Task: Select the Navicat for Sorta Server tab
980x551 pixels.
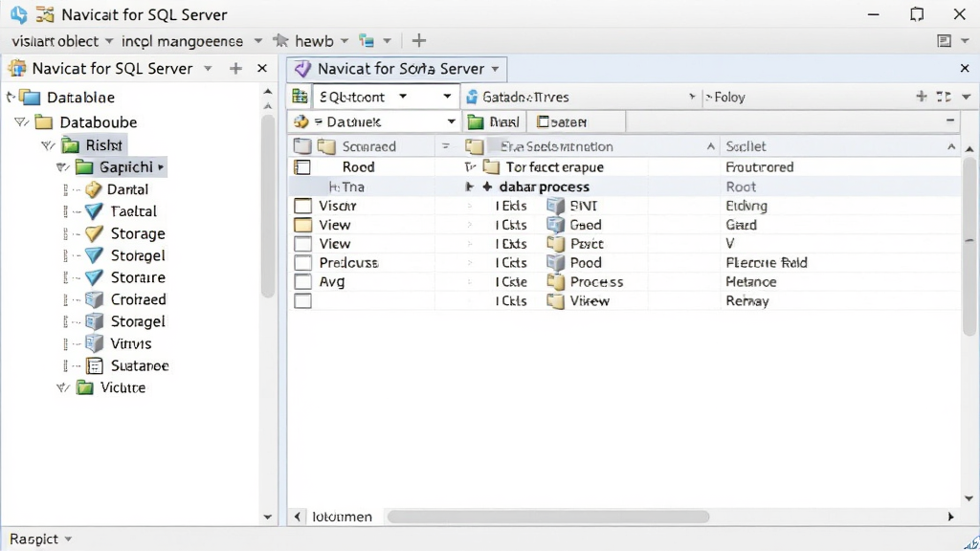Action: click(396, 69)
